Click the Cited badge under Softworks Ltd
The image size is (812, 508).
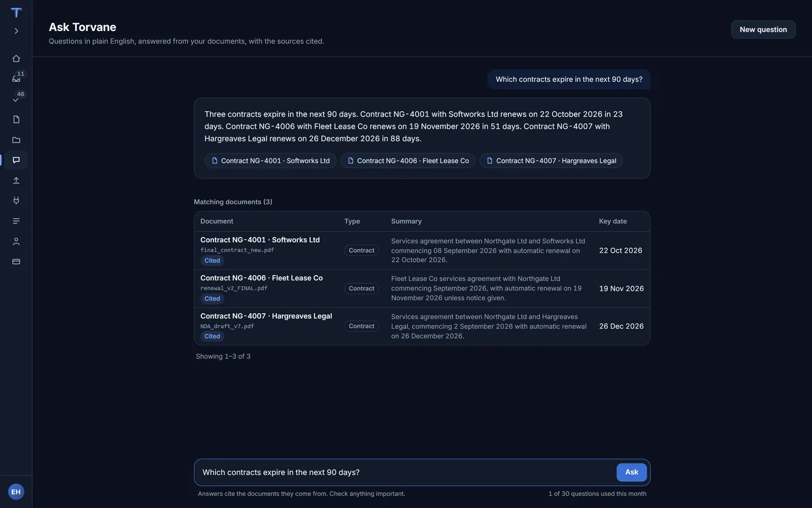pos(212,261)
